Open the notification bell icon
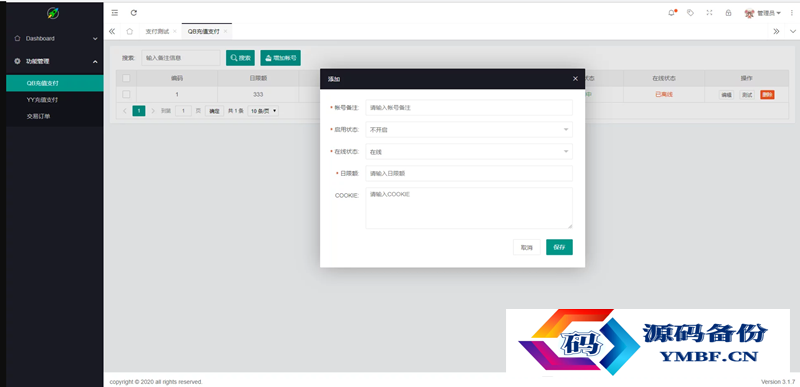This screenshot has width=800, height=387. click(671, 13)
